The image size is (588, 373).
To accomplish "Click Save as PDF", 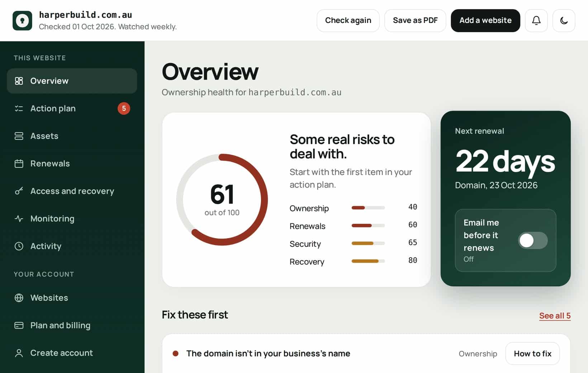I will [x=415, y=20].
